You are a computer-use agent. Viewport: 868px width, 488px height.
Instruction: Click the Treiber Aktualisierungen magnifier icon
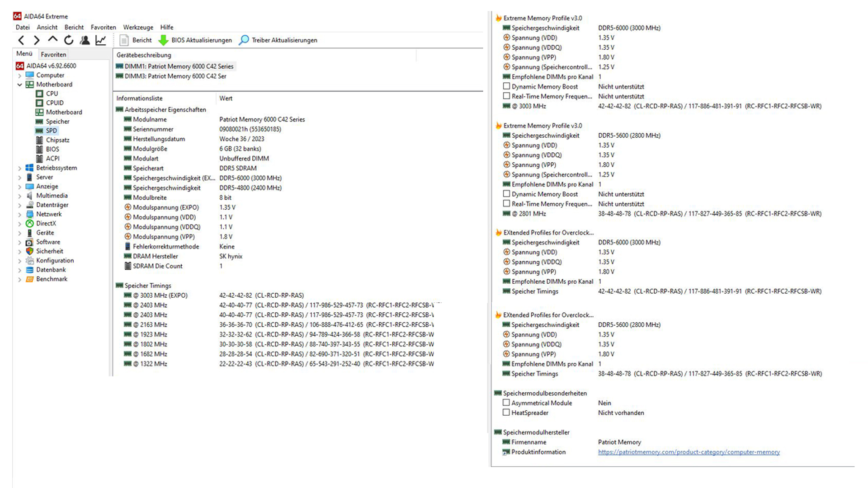pyautogui.click(x=244, y=40)
